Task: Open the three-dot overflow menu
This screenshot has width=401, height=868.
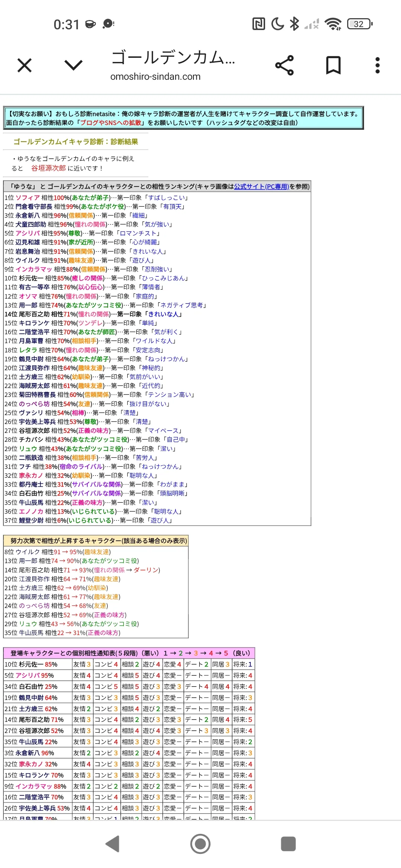Action: coord(378,65)
